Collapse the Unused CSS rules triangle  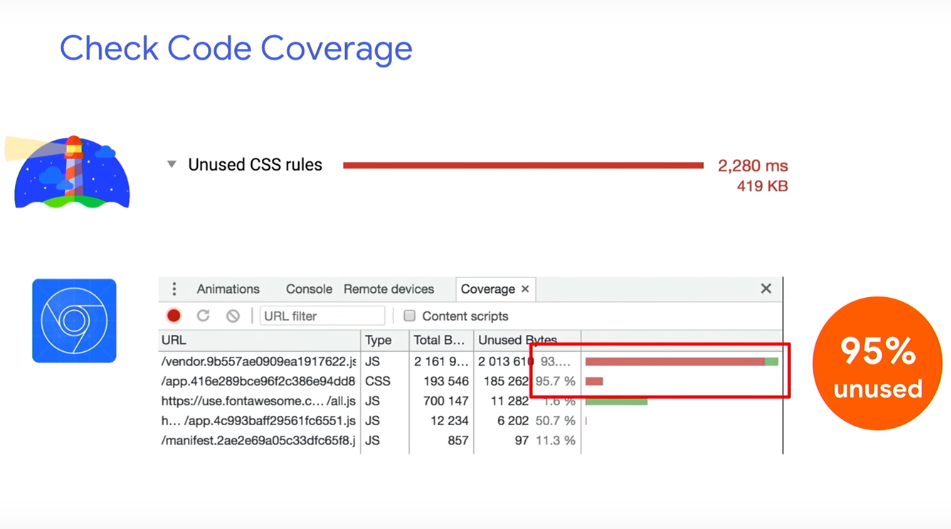click(172, 164)
